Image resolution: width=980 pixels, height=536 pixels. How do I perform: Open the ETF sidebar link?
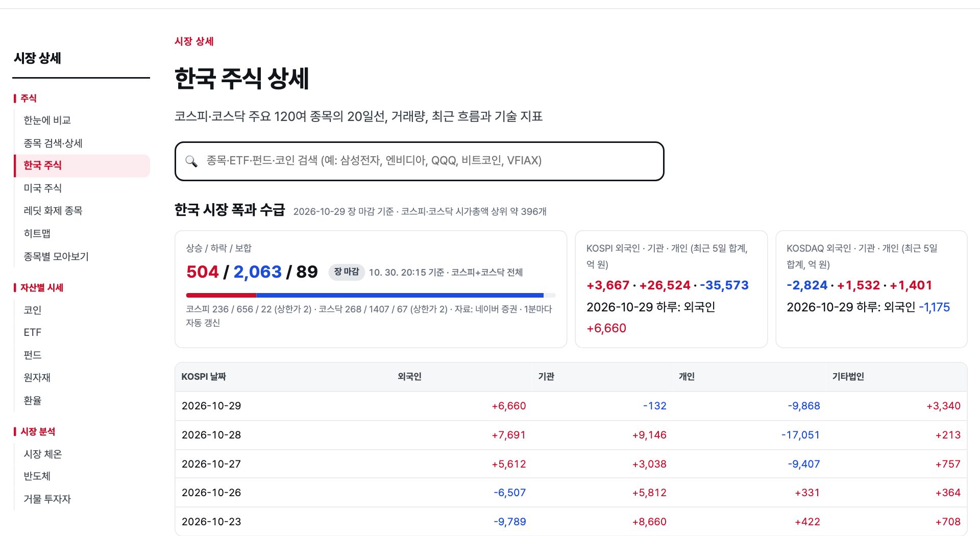(x=32, y=332)
